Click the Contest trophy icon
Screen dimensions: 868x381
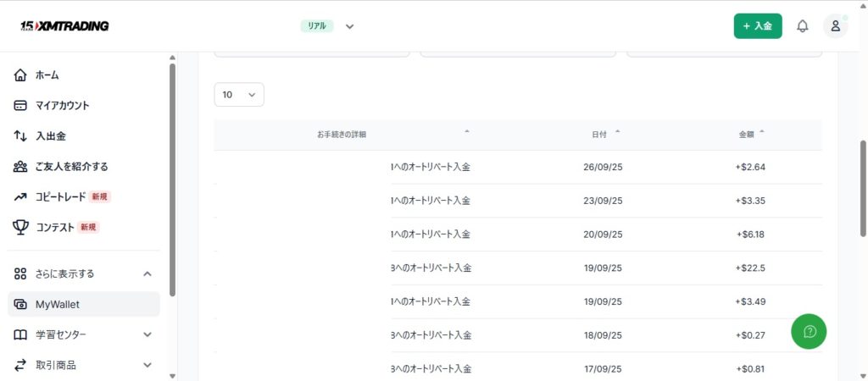point(21,227)
